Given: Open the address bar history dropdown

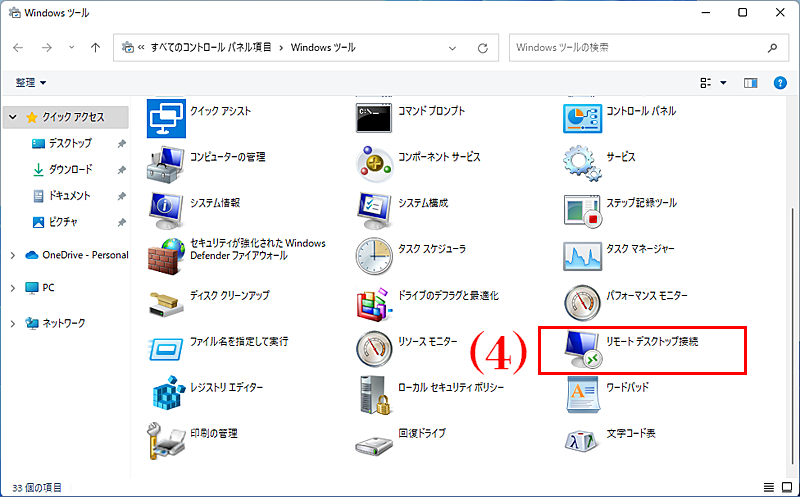Looking at the screenshot, I should tap(452, 48).
